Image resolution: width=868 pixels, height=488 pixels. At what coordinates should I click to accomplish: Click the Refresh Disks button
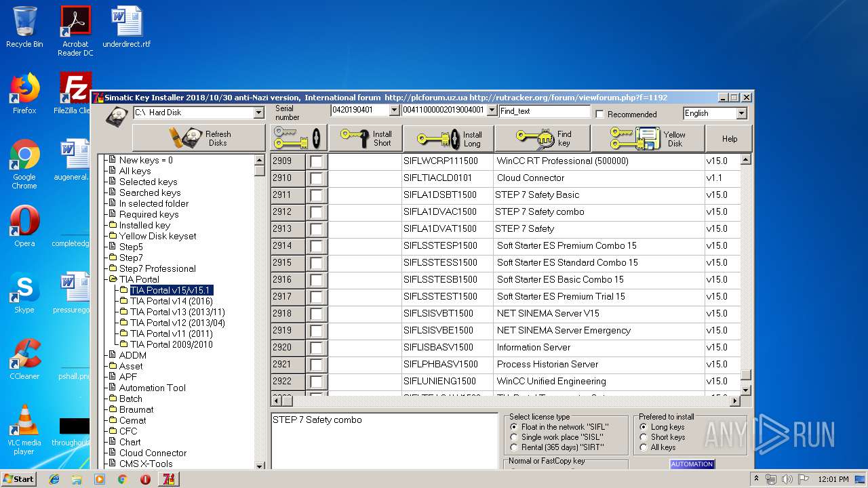click(199, 138)
